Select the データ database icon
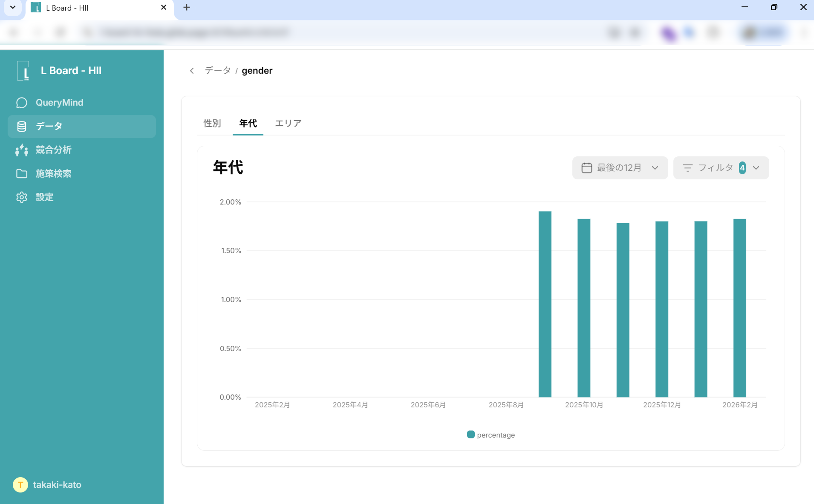814x504 pixels. (x=21, y=126)
